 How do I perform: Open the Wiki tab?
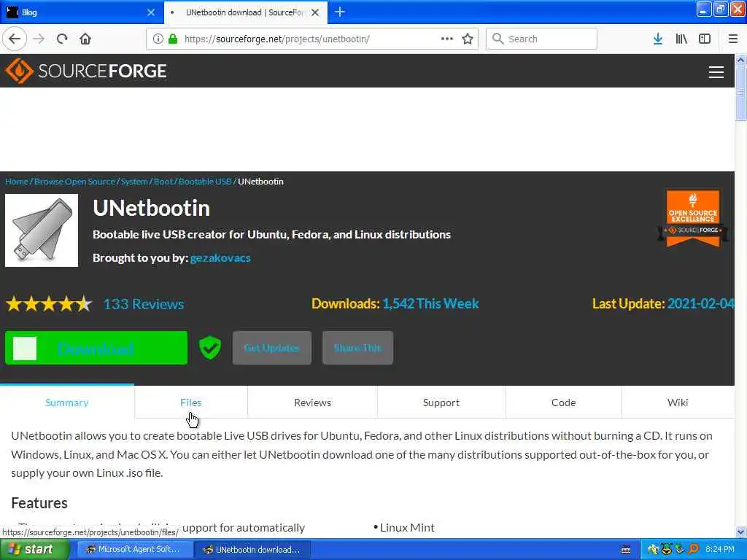tap(678, 402)
